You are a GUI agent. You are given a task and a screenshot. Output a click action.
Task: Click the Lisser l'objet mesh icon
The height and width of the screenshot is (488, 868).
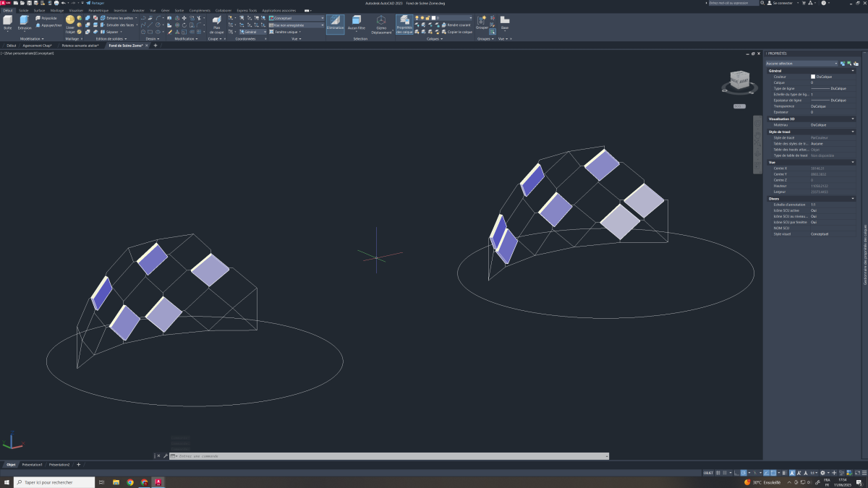(70, 20)
